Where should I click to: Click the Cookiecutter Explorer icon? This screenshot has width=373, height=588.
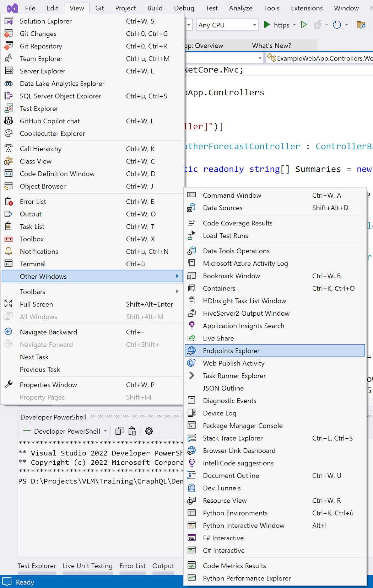coord(9,133)
